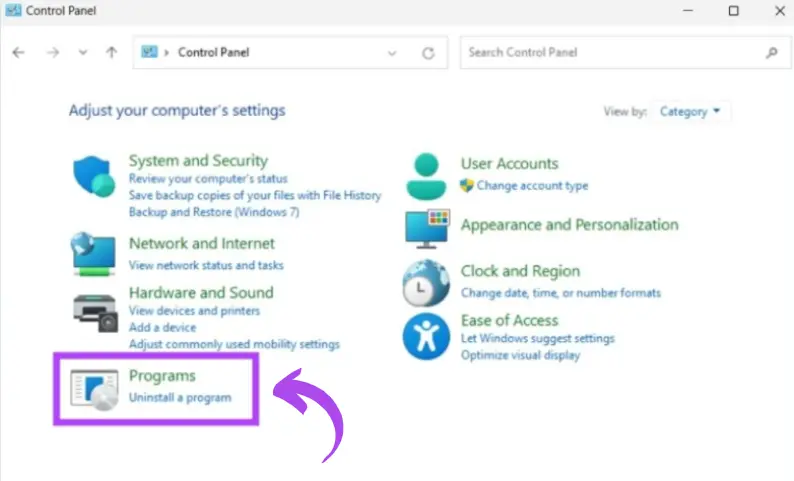Click Let Windows suggest settings

[x=537, y=338]
